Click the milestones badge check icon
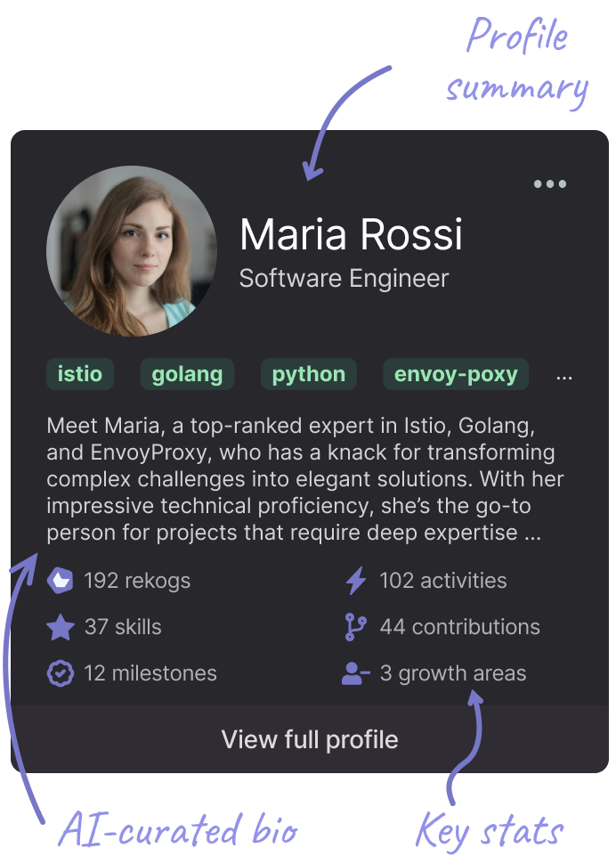 pyautogui.click(x=61, y=673)
